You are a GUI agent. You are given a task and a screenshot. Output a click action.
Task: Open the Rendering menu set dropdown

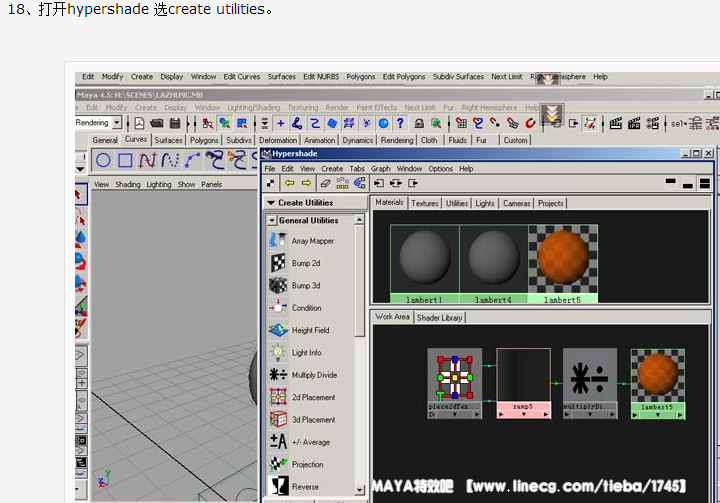click(x=116, y=123)
